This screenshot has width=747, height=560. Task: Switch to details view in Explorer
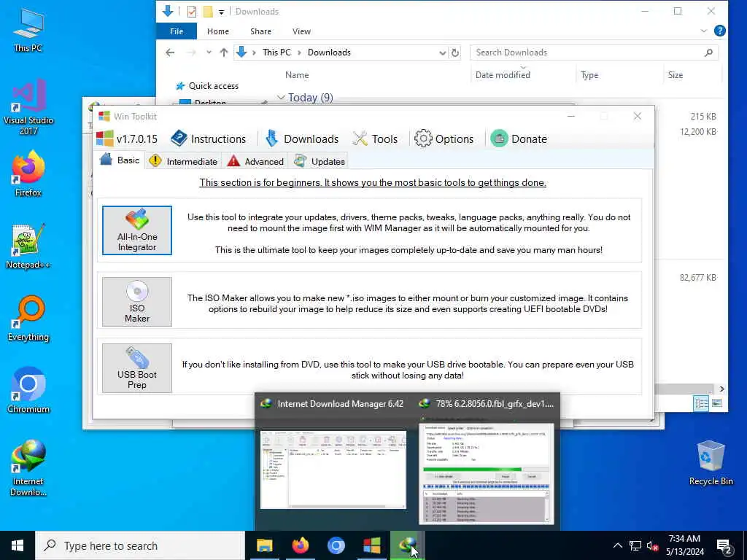pyautogui.click(x=701, y=404)
